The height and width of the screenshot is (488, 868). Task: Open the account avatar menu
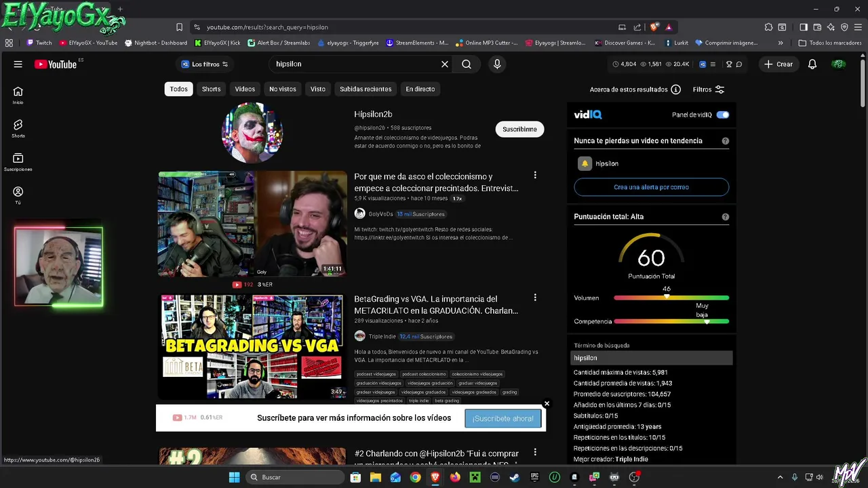click(839, 64)
